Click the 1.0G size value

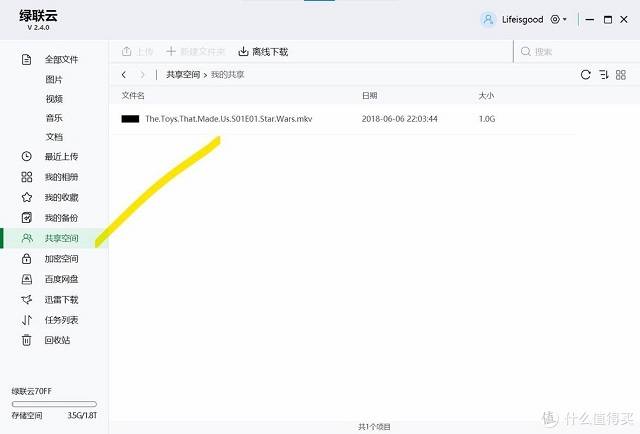487,119
